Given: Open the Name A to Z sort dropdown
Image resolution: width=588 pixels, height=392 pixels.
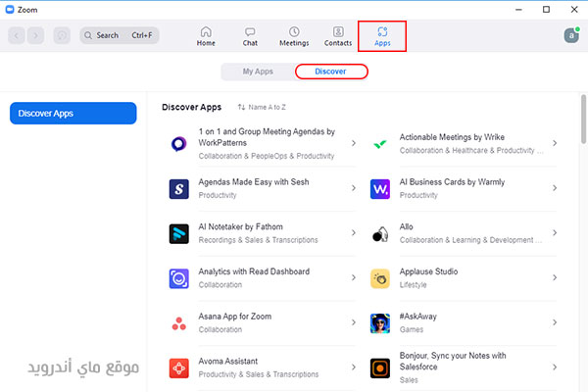Looking at the screenshot, I should [262, 107].
